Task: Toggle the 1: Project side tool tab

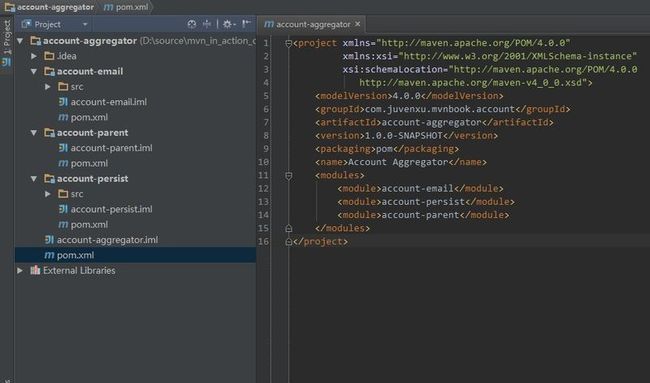Action: (7, 36)
